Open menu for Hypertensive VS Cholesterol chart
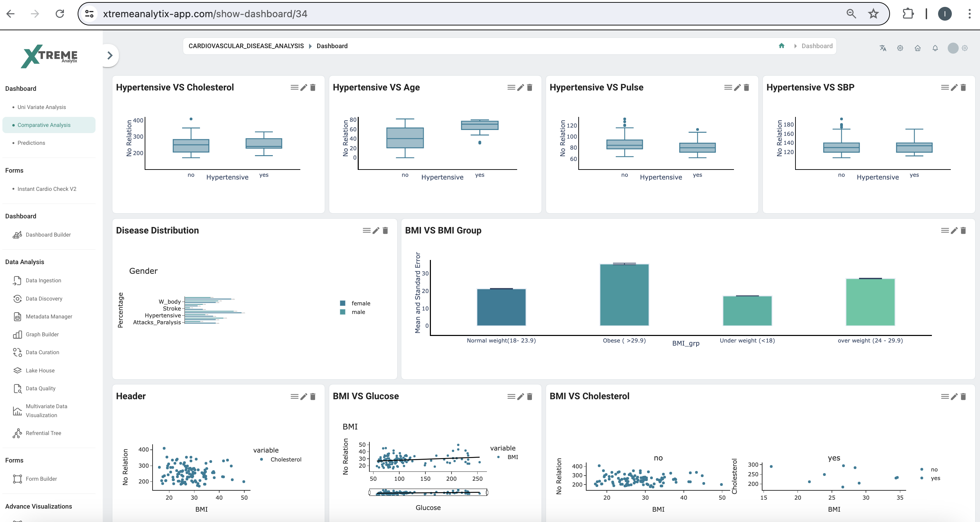 tap(294, 88)
